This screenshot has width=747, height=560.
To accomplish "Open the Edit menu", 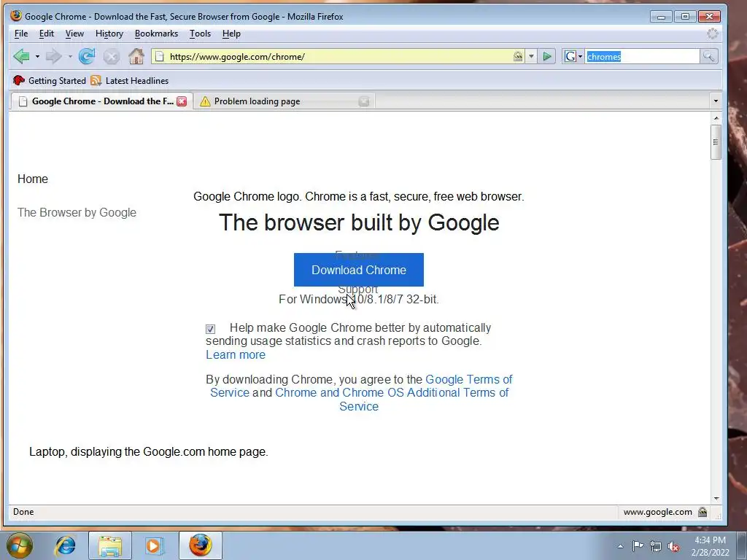I will 46,34.
